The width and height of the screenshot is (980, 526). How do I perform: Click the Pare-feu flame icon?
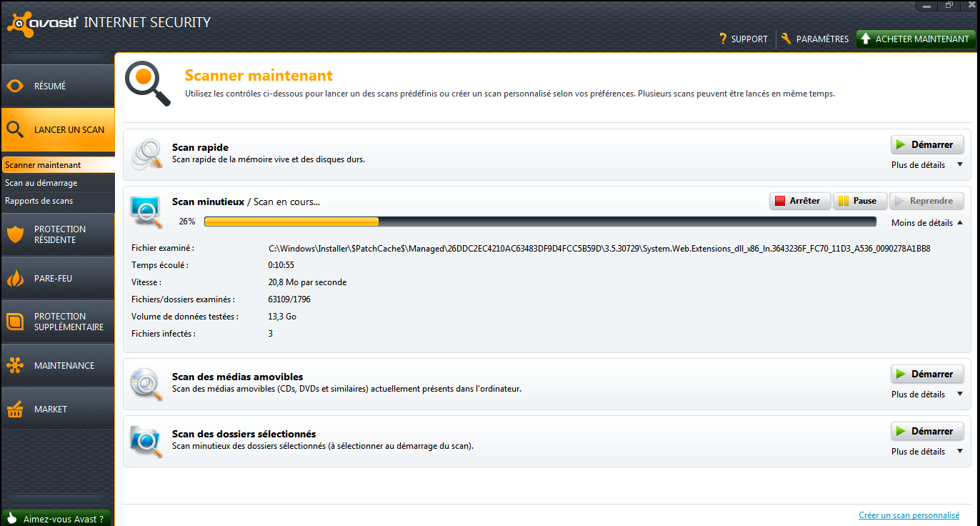click(x=15, y=278)
